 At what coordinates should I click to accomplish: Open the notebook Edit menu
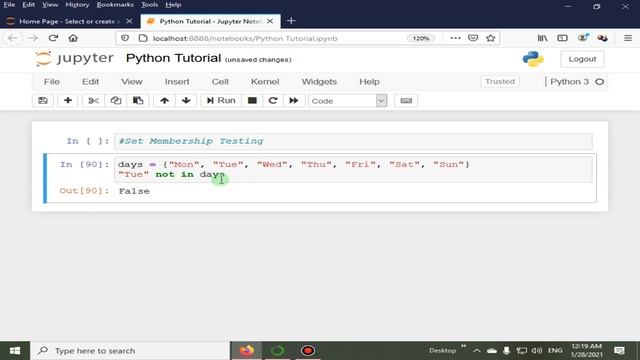point(90,82)
